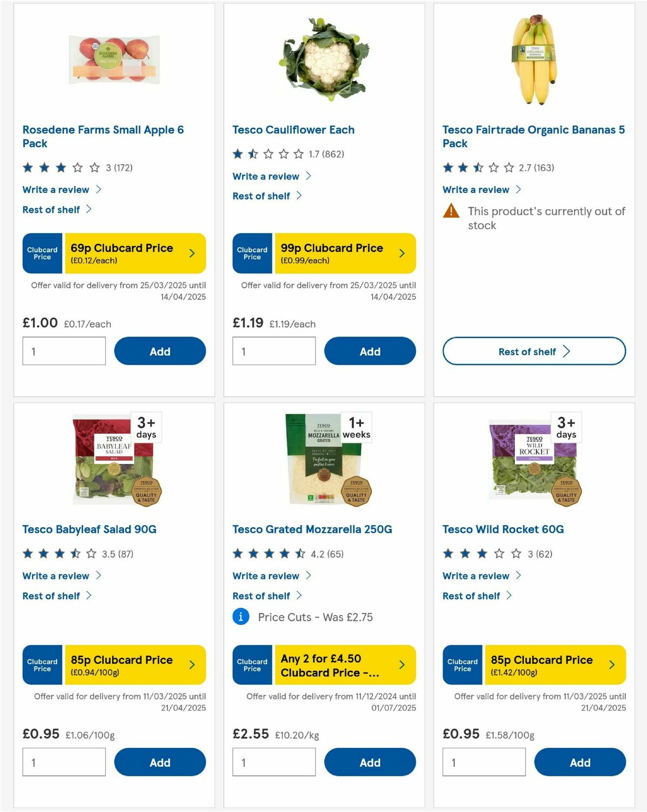Viewport: 647px width, 812px height.
Task: Expand Rest of shelf under Babyleaf Salad
Action: 51,596
